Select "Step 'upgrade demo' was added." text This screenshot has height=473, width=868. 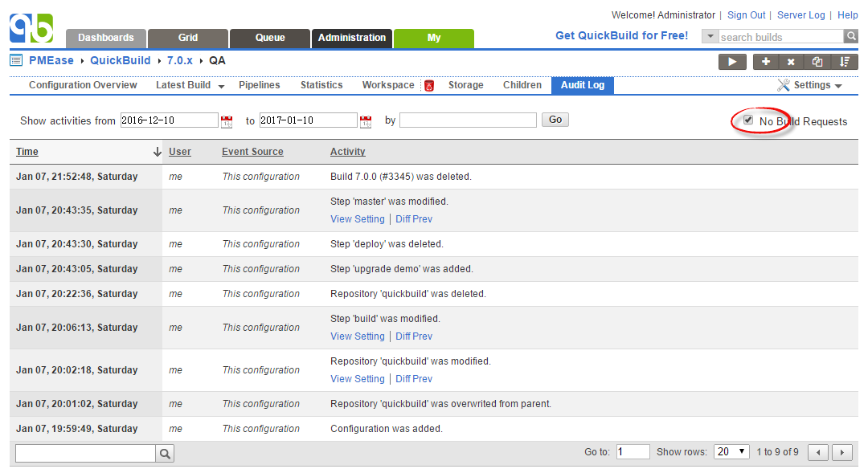point(402,269)
